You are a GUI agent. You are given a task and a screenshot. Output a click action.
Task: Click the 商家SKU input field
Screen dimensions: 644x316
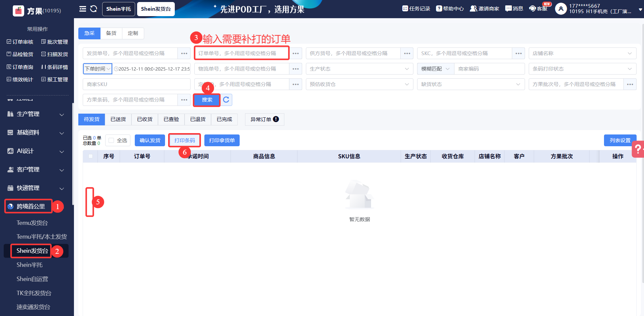(x=136, y=84)
